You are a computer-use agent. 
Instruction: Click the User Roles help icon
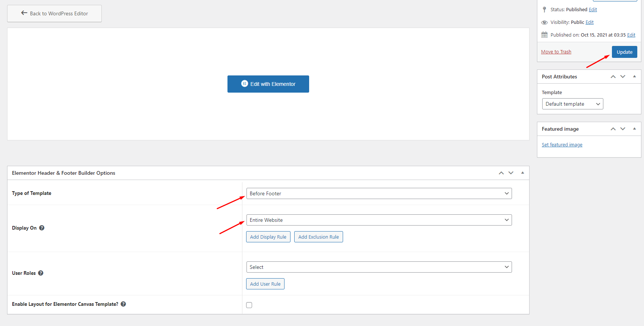[41, 273]
